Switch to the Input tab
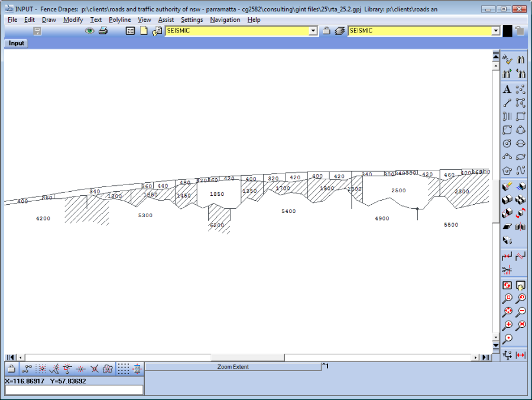The width and height of the screenshot is (532, 400). coord(17,43)
